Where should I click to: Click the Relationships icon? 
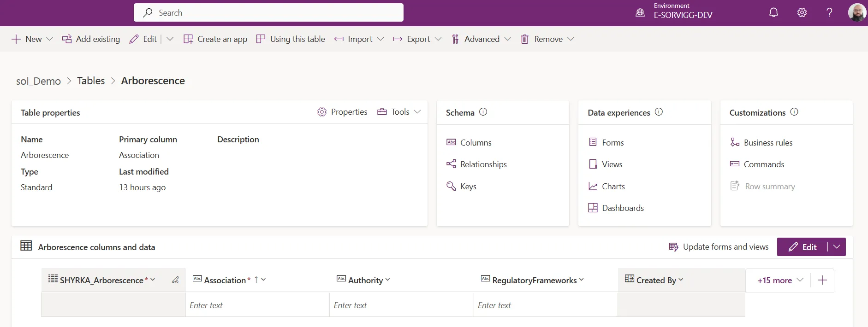[451, 164]
